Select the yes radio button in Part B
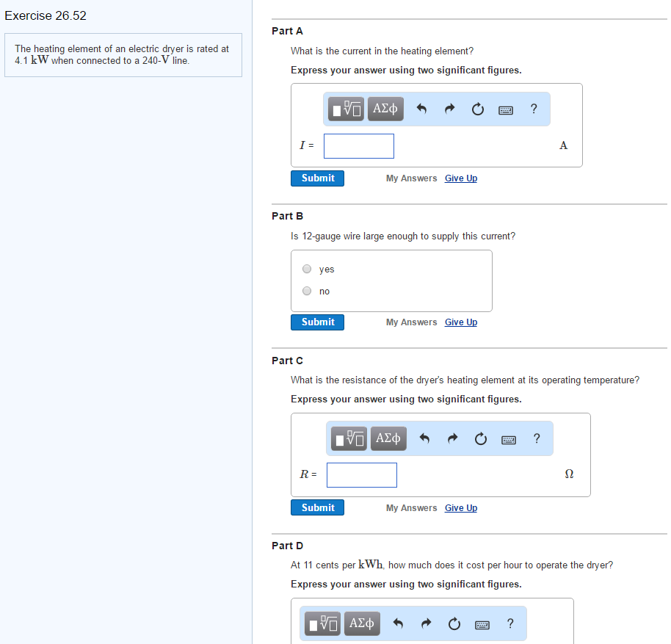The width and height of the screenshot is (671, 644). (306, 268)
